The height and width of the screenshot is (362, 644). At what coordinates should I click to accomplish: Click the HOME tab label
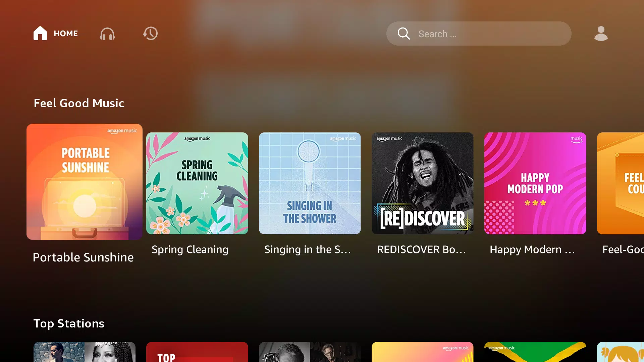[x=65, y=34]
